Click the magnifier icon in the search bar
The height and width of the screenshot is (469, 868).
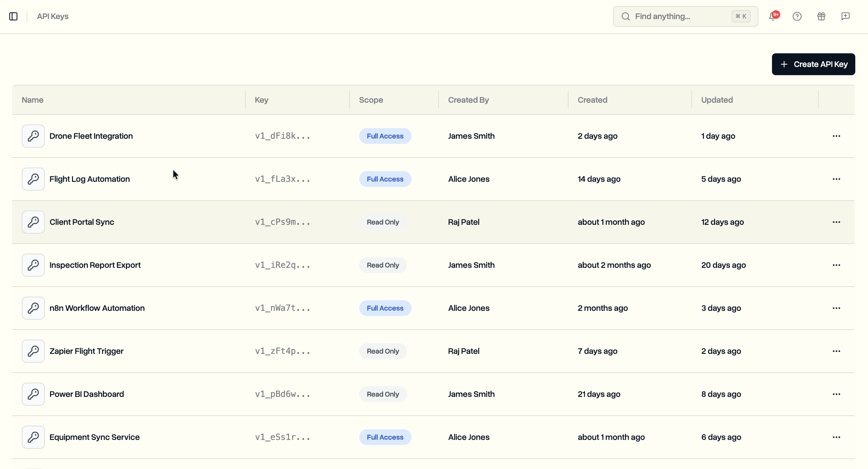(x=626, y=16)
